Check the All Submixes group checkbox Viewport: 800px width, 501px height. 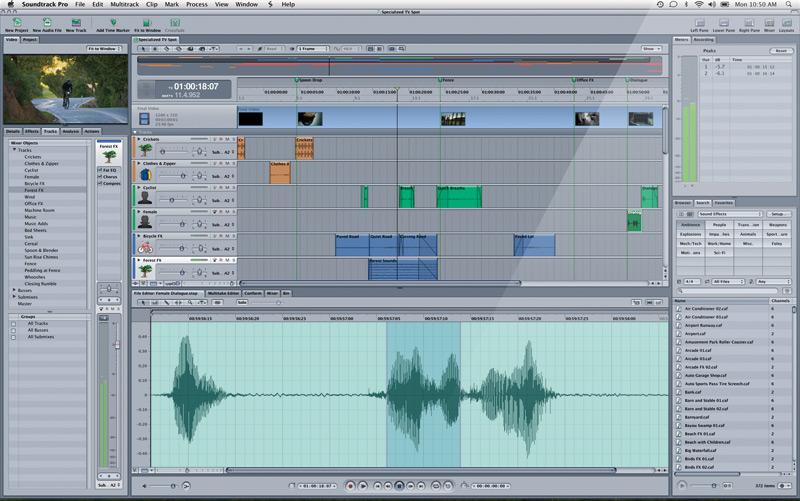pyautogui.click(x=13, y=337)
